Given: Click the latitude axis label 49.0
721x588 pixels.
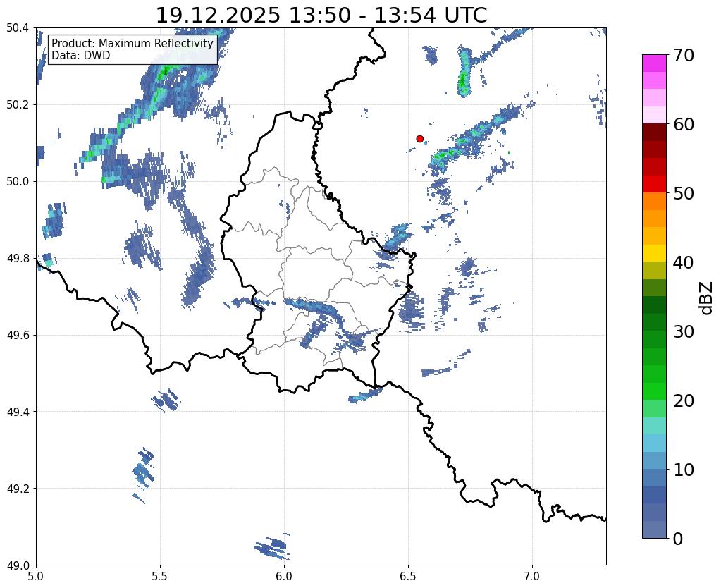Looking at the screenshot, I should coord(18,565).
